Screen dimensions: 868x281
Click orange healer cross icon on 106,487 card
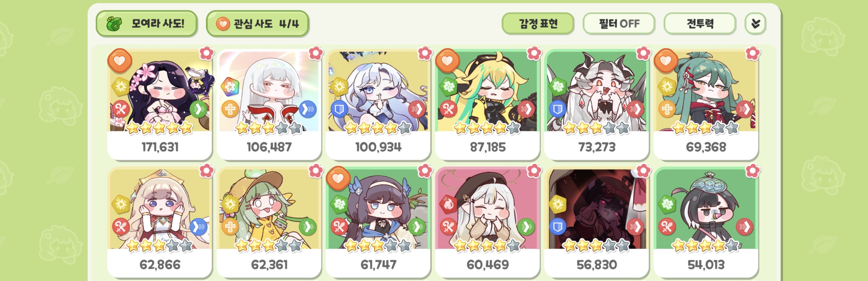point(230,109)
